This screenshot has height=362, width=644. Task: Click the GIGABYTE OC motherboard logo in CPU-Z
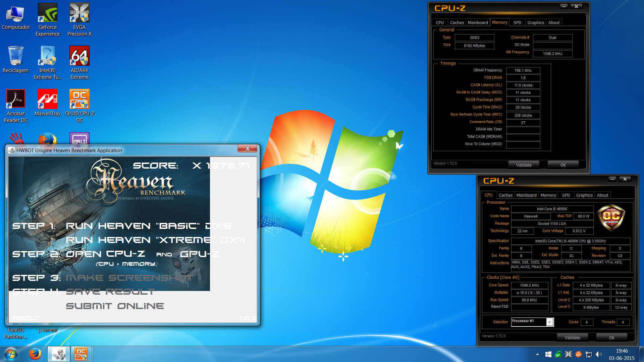611,217
